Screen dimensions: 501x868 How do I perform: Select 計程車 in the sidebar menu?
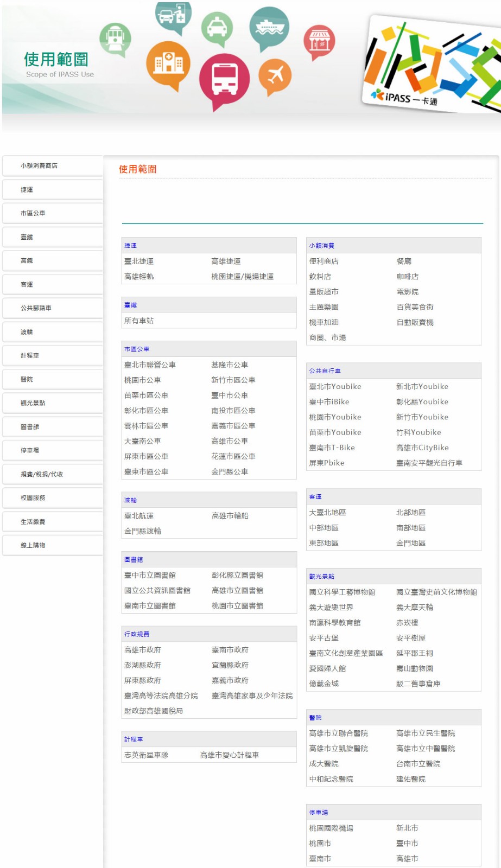click(53, 355)
